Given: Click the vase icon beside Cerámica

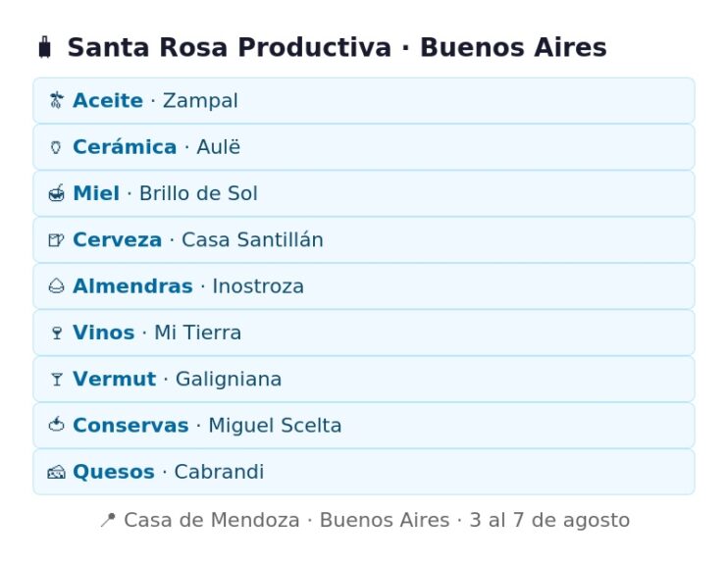Looking at the screenshot, I should click(56, 147).
